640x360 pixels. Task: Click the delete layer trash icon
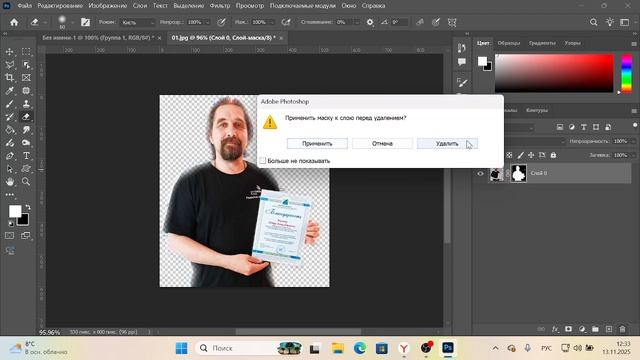pos(622,329)
